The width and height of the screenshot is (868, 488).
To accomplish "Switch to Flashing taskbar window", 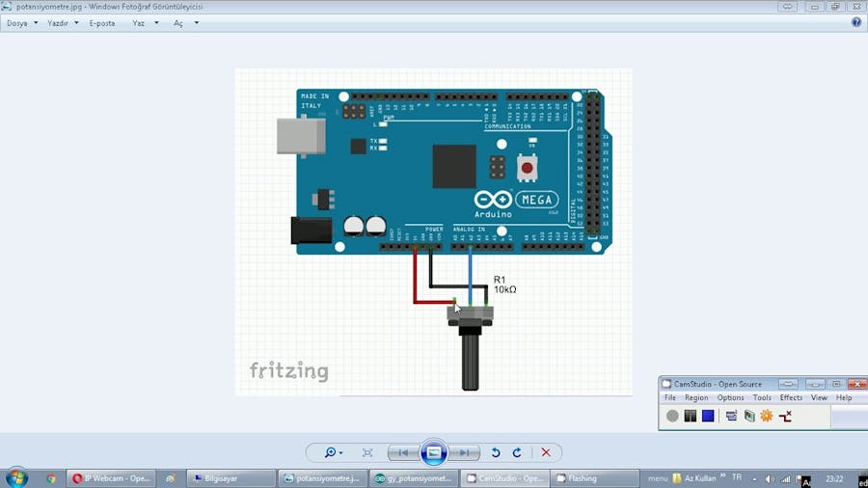I will click(x=596, y=478).
